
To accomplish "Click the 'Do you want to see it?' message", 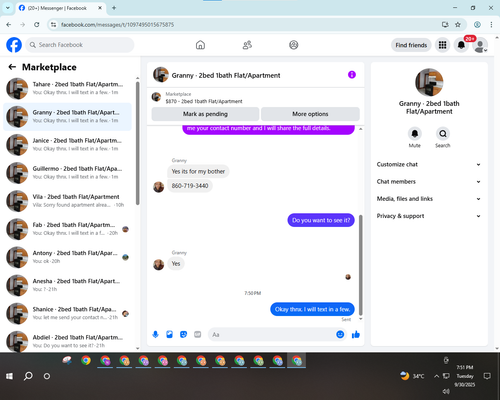I will (321, 220).
